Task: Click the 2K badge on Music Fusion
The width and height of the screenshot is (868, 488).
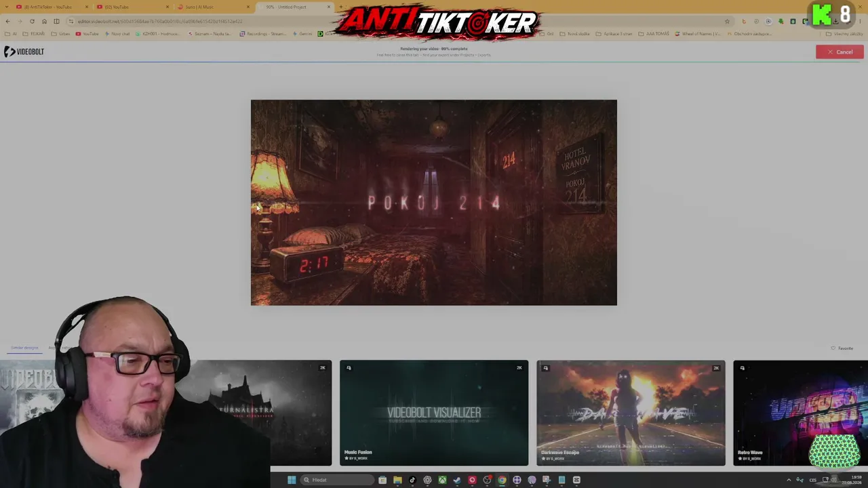Action: click(519, 368)
